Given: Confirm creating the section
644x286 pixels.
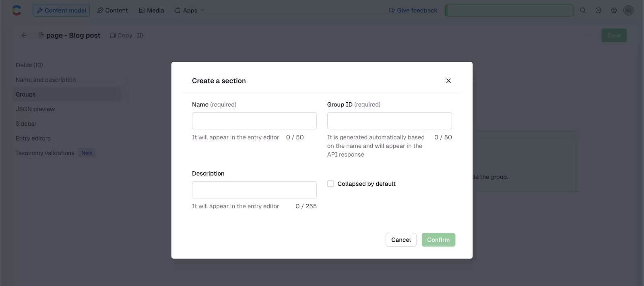Looking at the screenshot, I should (x=438, y=240).
